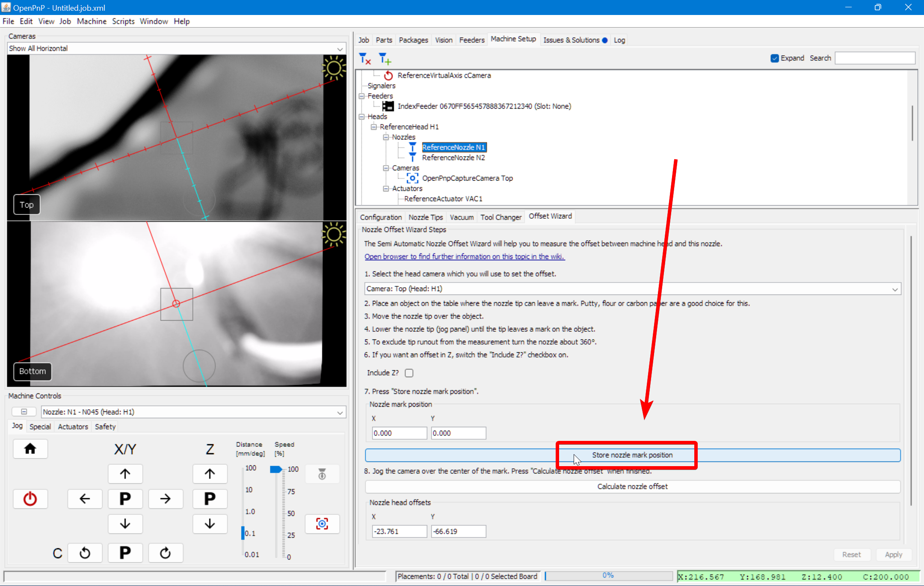Click the speed percentage slider handle
This screenshot has width=924, height=586.
(x=276, y=470)
